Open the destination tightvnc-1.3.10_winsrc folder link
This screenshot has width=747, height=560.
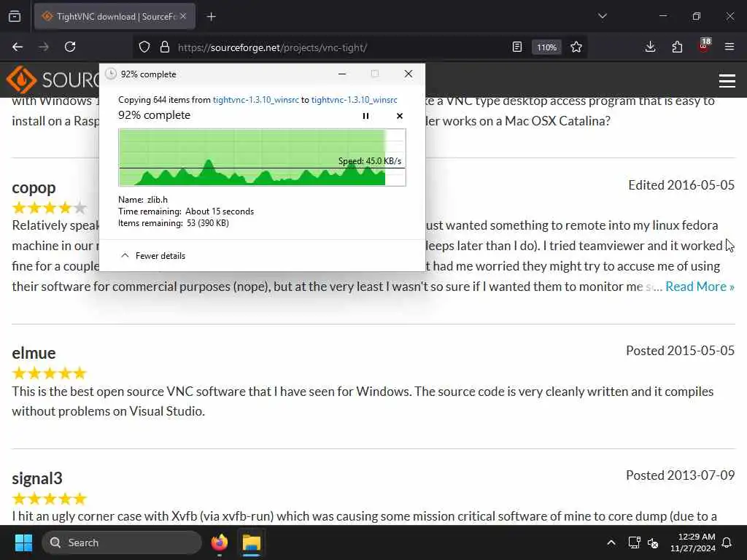click(354, 99)
